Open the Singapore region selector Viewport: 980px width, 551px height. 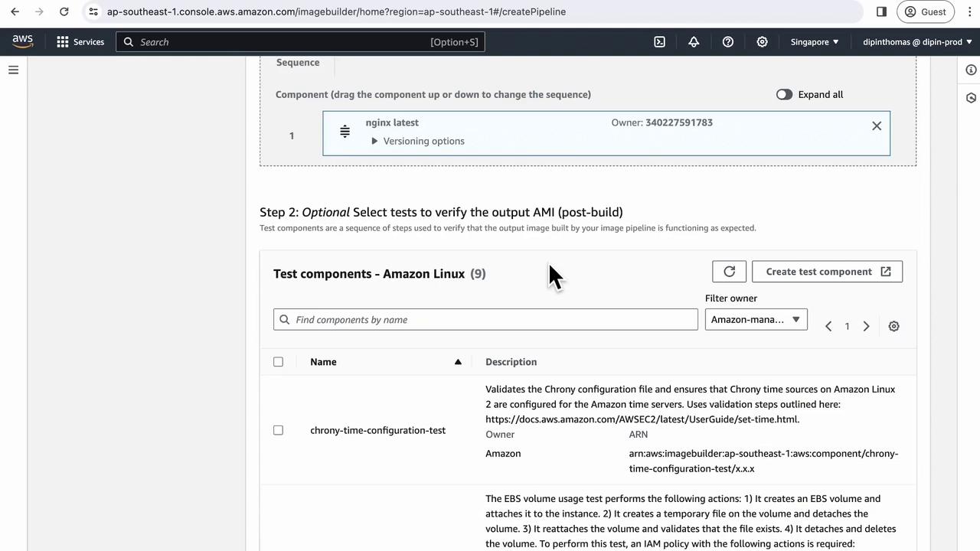pos(815,42)
